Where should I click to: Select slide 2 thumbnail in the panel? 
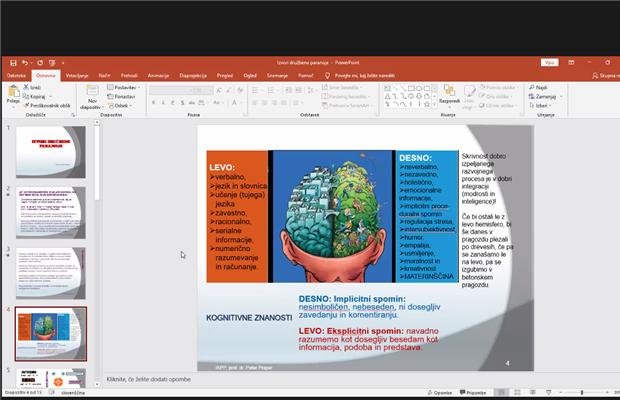coord(51,213)
